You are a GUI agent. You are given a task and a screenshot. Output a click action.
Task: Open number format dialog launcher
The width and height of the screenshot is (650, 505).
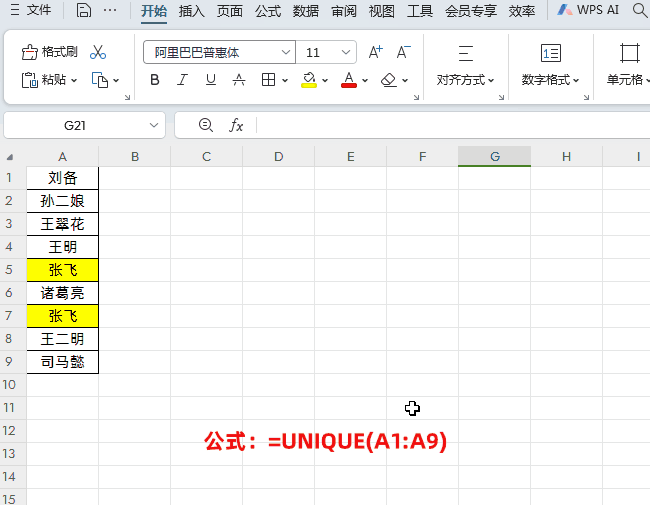(x=586, y=97)
